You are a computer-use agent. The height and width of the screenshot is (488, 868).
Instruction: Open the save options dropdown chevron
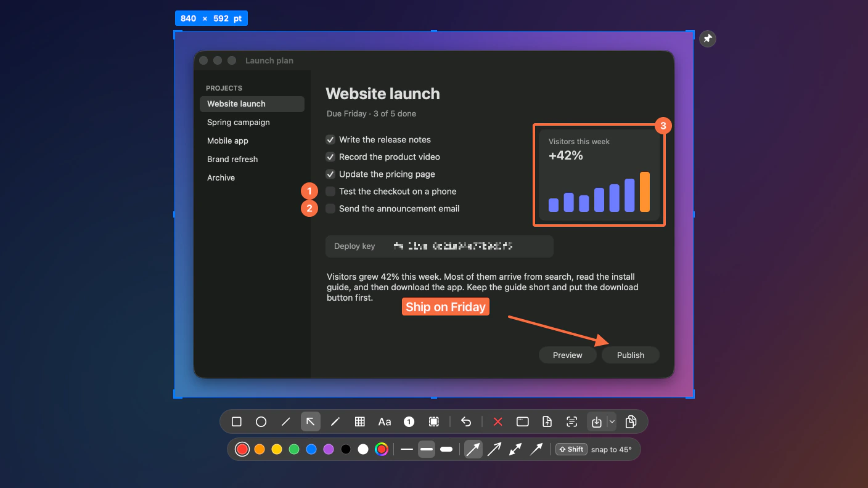pos(612,422)
